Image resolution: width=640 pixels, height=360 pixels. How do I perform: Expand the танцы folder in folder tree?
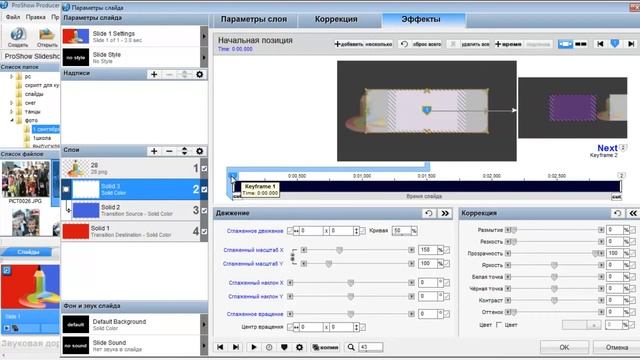click(x=11, y=111)
